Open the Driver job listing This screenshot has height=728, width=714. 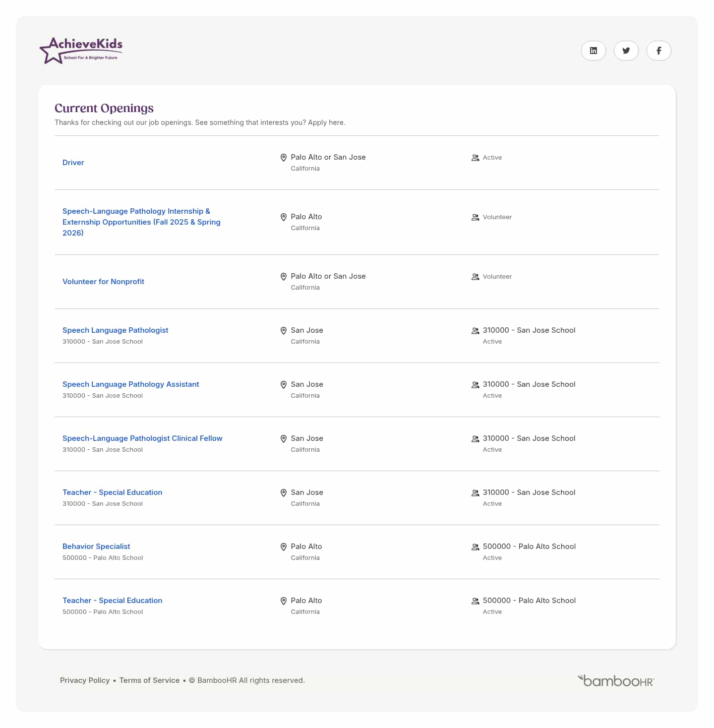pos(73,163)
